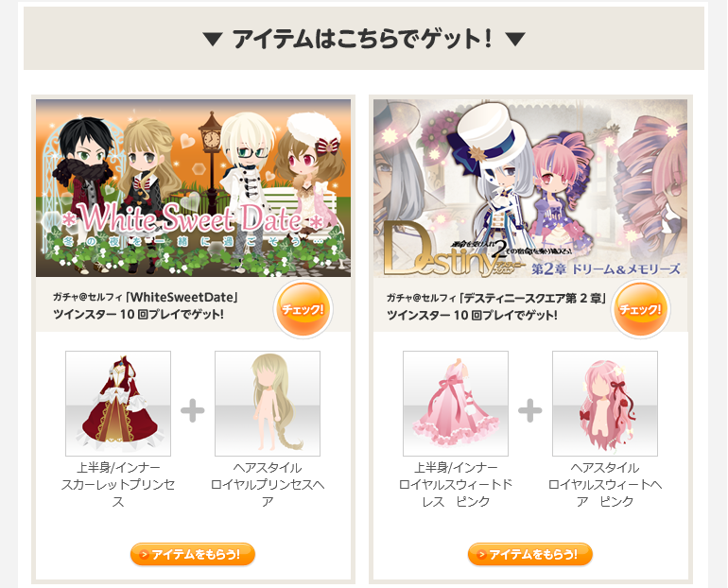The height and width of the screenshot is (588, 728).
Task: Click the ロイヤルスウィートドレス ピンク label
Action: (x=456, y=493)
